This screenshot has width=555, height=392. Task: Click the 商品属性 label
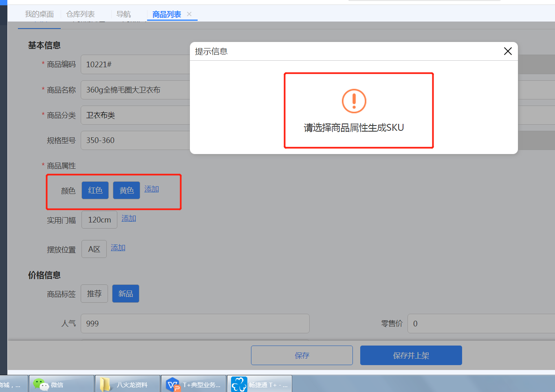pyautogui.click(x=61, y=166)
